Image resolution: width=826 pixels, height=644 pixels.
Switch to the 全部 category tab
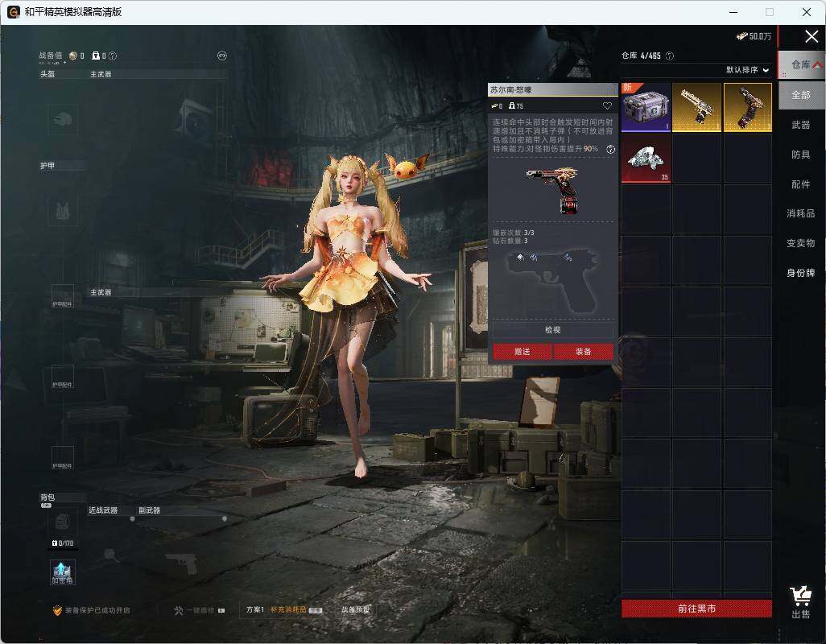801,95
